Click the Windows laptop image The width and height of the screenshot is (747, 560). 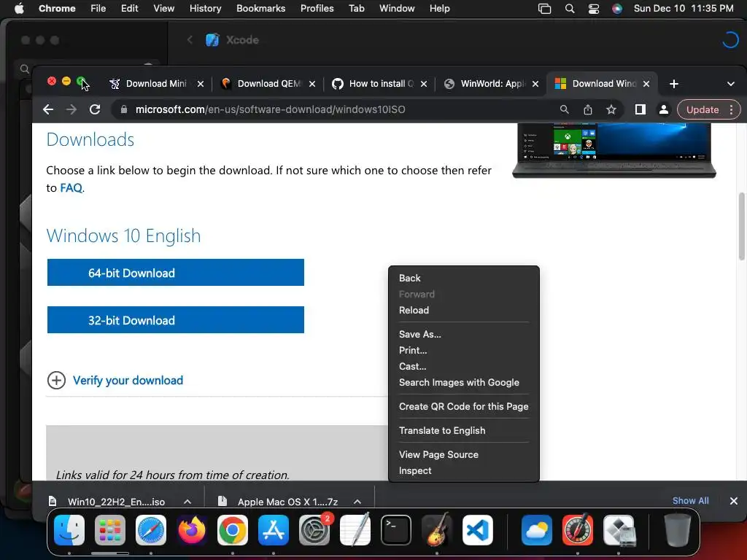(614, 150)
